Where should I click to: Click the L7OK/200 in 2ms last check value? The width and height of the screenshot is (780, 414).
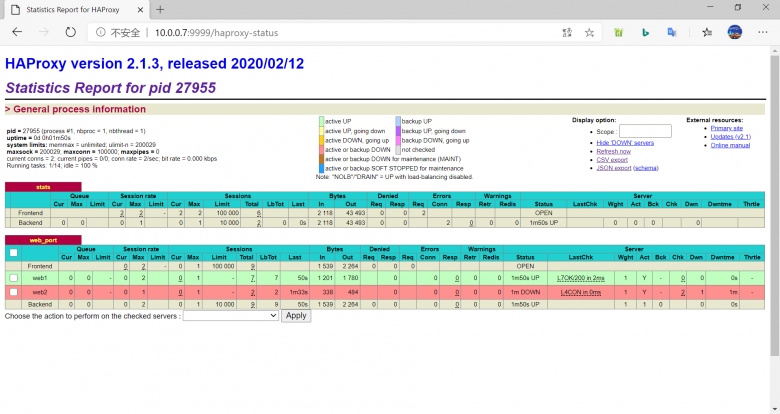(x=581, y=278)
